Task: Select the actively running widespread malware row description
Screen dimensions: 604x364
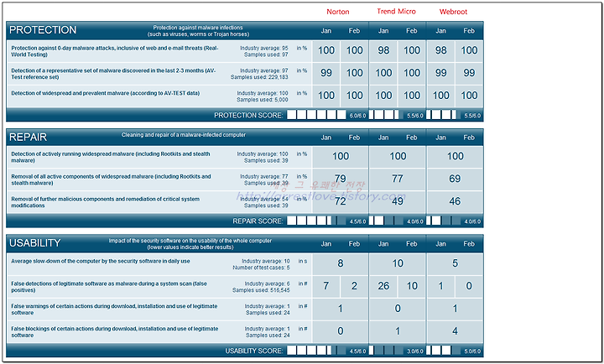Action: coord(111,157)
